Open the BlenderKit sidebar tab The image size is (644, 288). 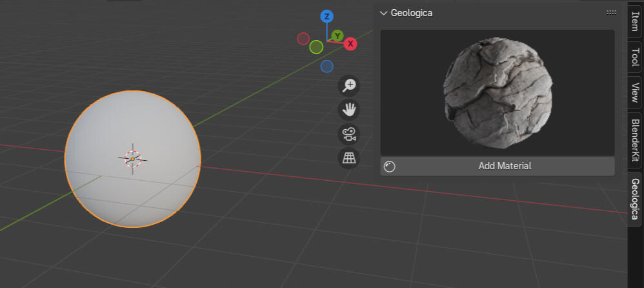pyautogui.click(x=634, y=139)
